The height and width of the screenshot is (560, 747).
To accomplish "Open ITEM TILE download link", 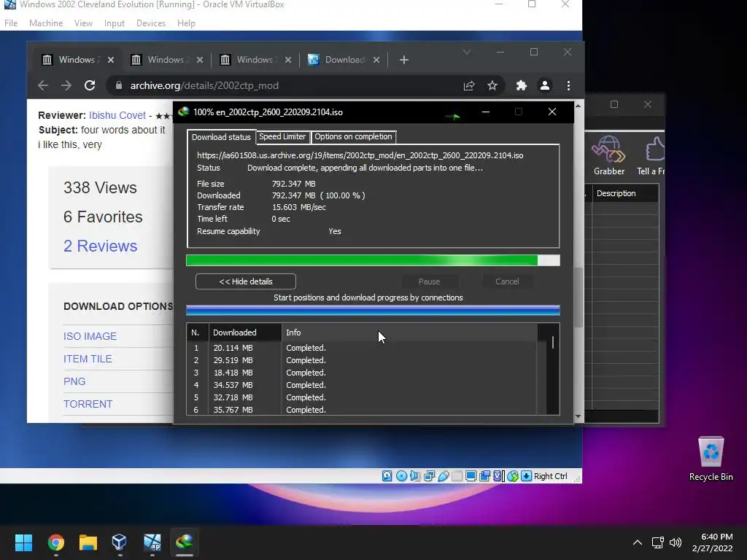I will pos(88,359).
